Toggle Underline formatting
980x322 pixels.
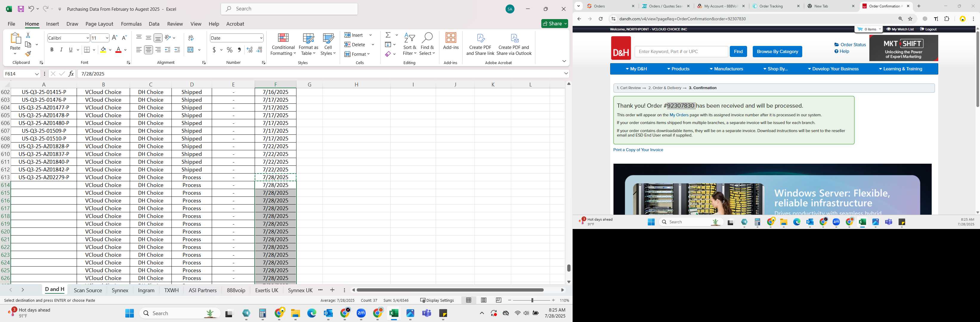pos(71,50)
